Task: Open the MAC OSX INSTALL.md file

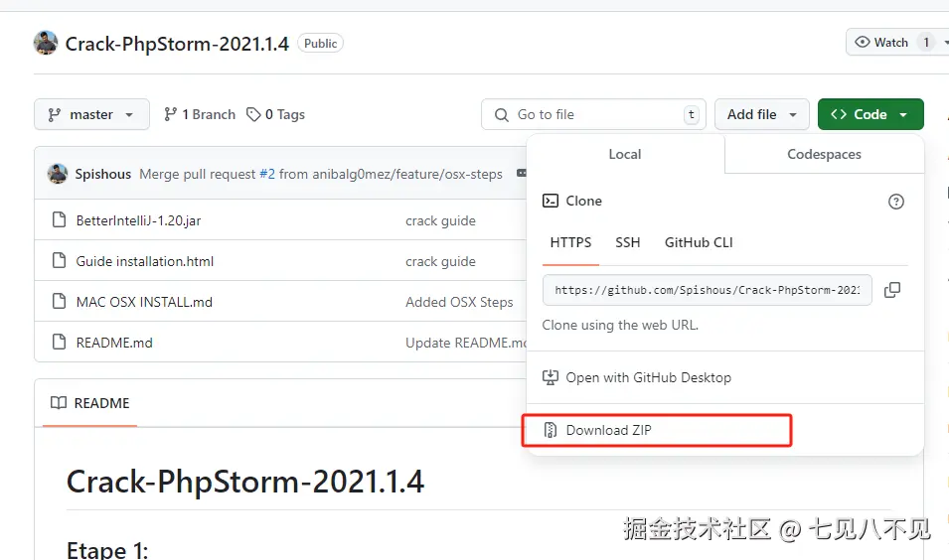Action: point(144,302)
